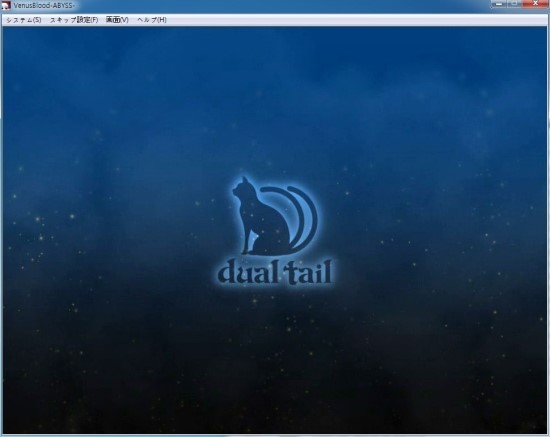Maximize the game window
Screen dimensions: 550x437
514,4
